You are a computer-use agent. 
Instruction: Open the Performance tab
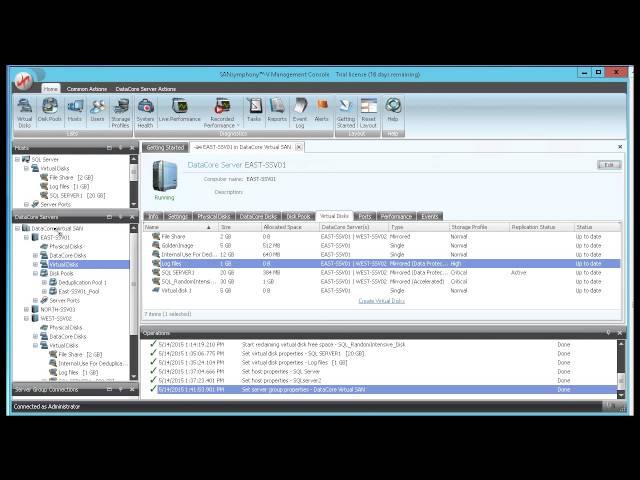click(x=396, y=216)
